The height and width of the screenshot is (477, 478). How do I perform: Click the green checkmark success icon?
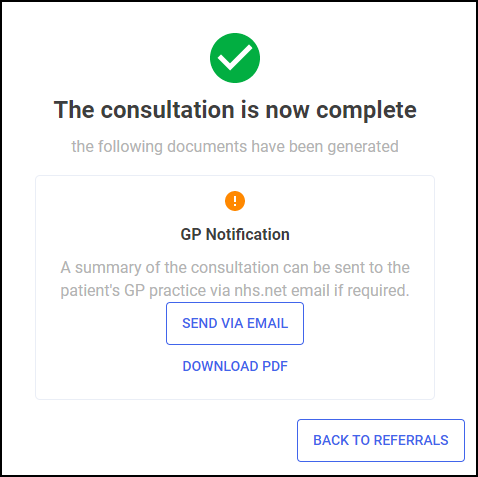[235, 58]
